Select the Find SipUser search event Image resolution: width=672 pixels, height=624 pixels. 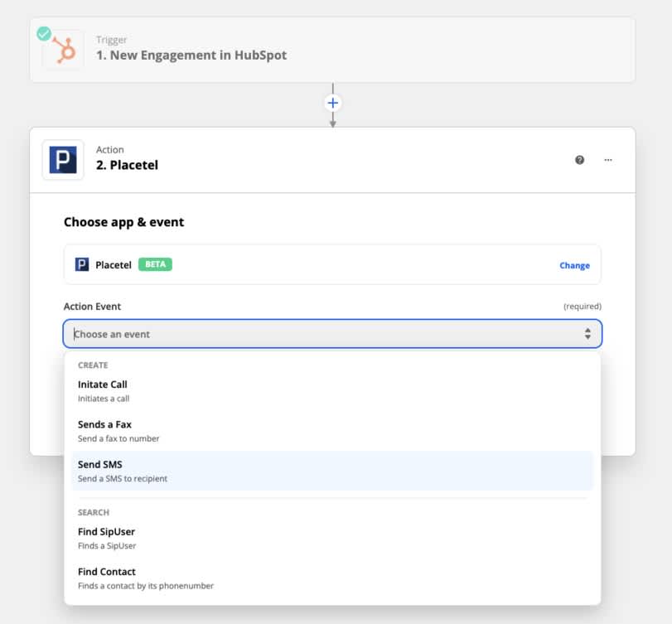click(x=332, y=539)
